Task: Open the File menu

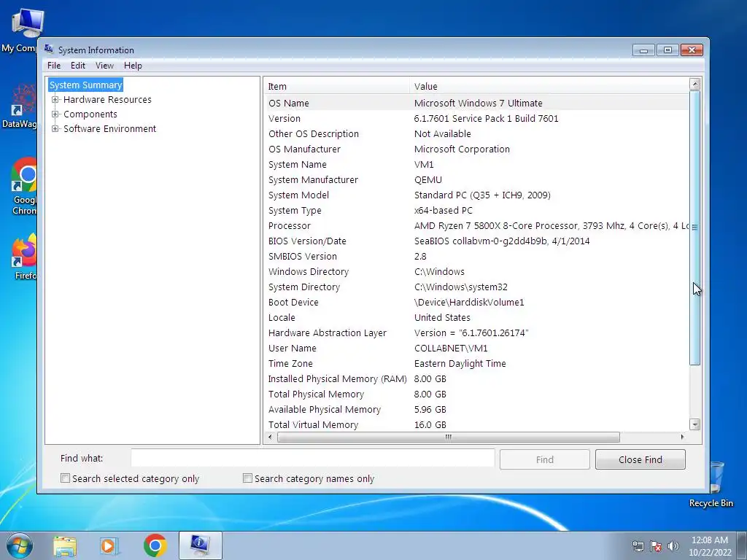Action: [x=54, y=66]
